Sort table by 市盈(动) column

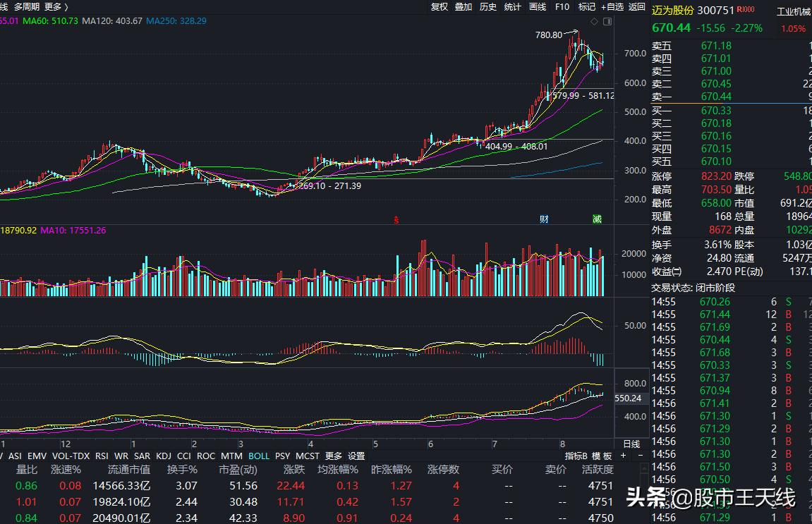point(238,470)
